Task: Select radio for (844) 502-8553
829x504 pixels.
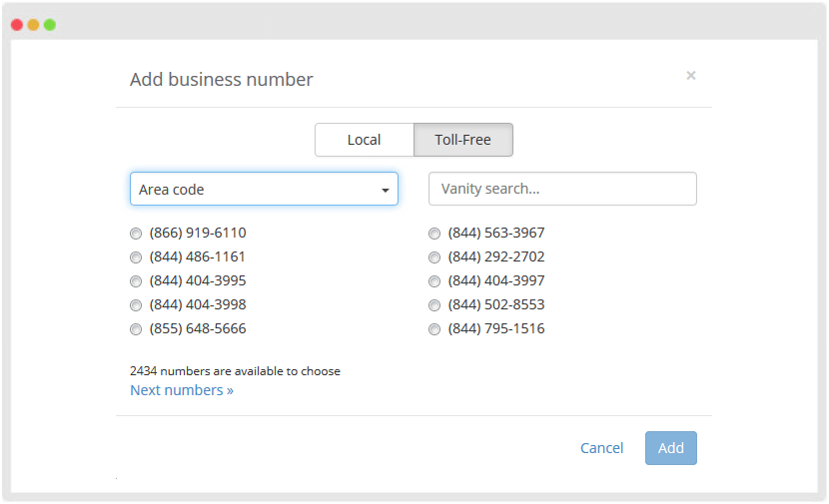Action: (x=434, y=305)
